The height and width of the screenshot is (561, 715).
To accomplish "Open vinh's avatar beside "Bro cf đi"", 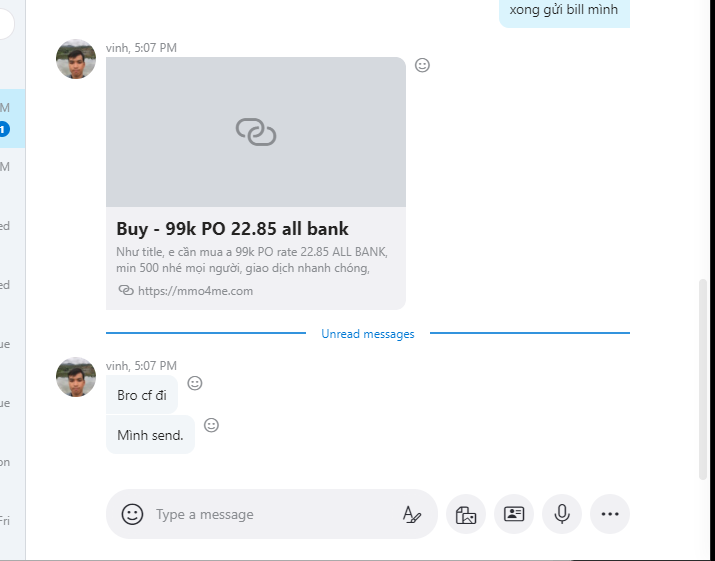I will tap(76, 377).
